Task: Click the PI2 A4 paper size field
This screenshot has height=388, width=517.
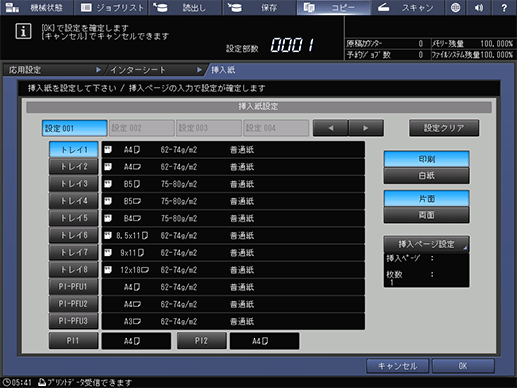Action: (x=264, y=341)
